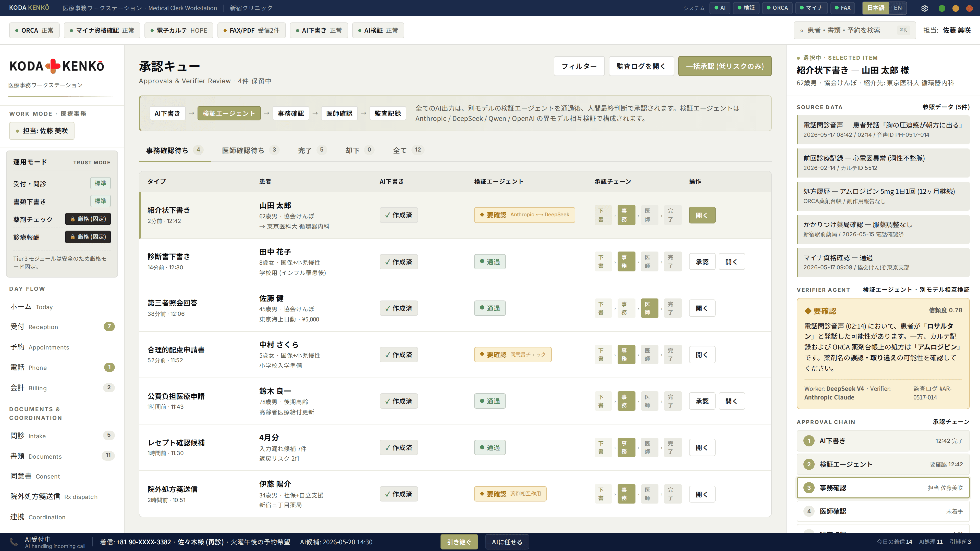This screenshot has width=980, height=551.
Task: Switch language to EN
Action: (x=898, y=8)
